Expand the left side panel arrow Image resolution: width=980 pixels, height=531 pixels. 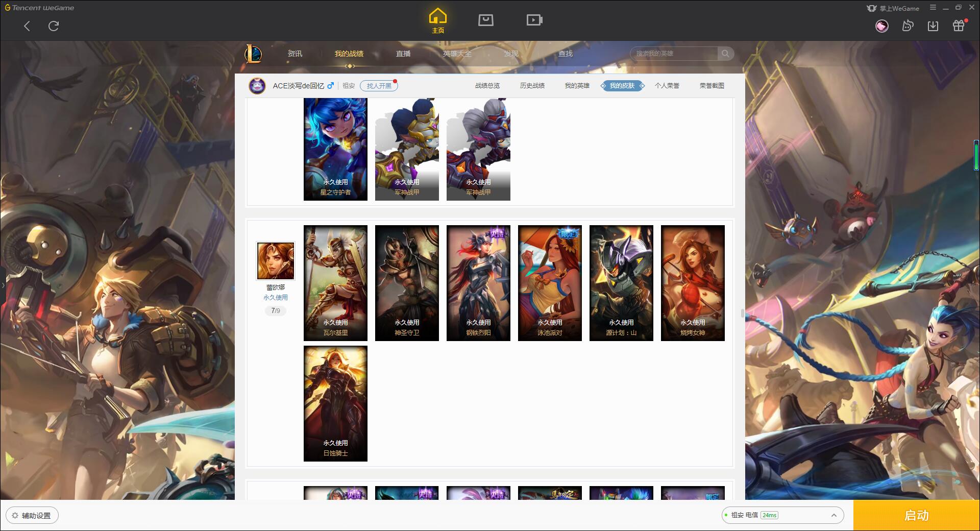point(3,285)
